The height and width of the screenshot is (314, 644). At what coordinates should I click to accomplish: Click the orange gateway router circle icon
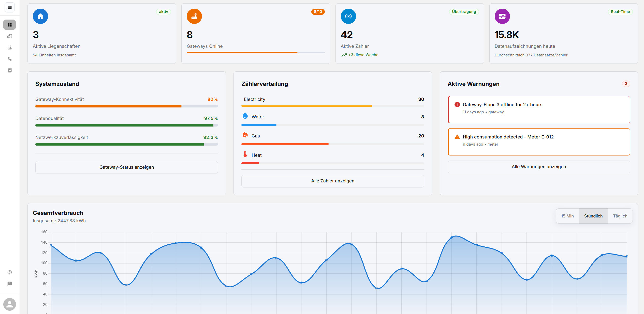coord(194,16)
